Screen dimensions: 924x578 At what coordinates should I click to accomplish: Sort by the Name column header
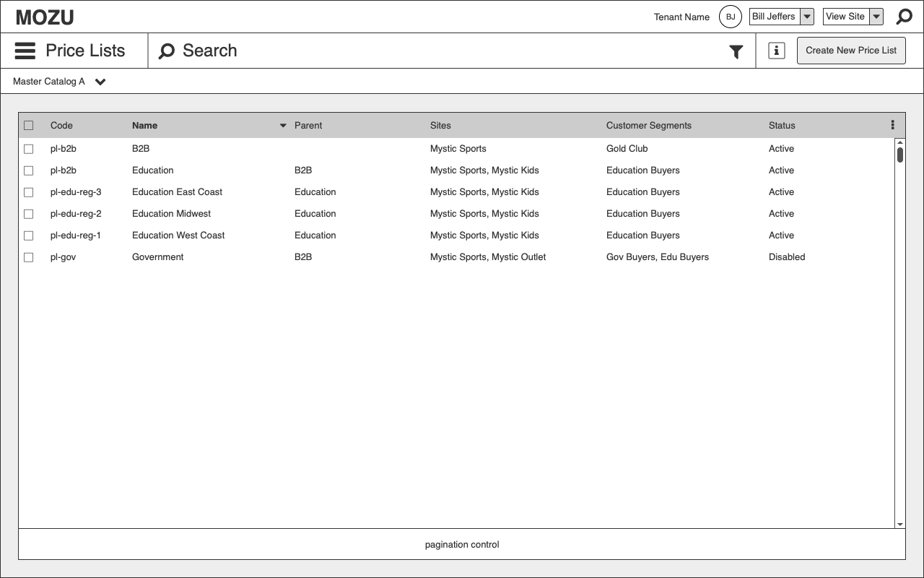tap(144, 126)
